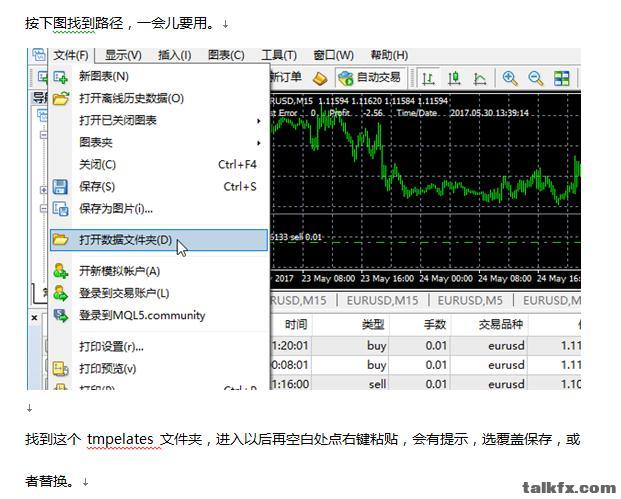Choose 打开离线历史数据(O) entry
This screenshot has width=621, height=499.
coord(158,98)
